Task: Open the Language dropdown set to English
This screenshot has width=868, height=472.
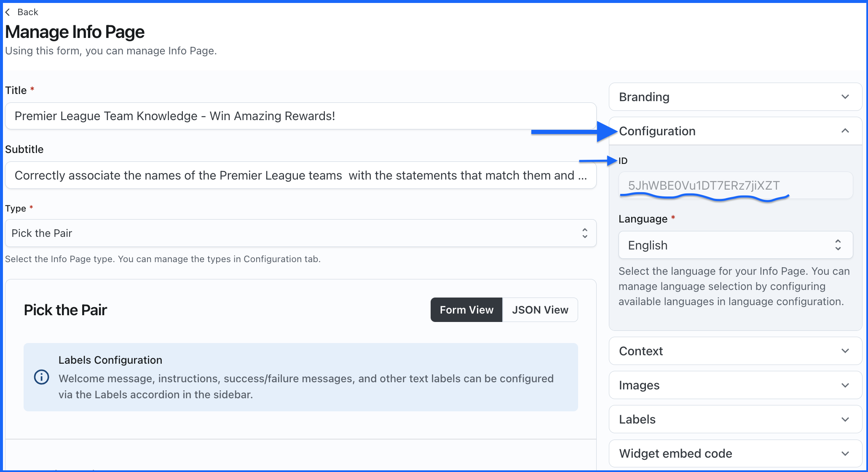Action: tap(735, 245)
